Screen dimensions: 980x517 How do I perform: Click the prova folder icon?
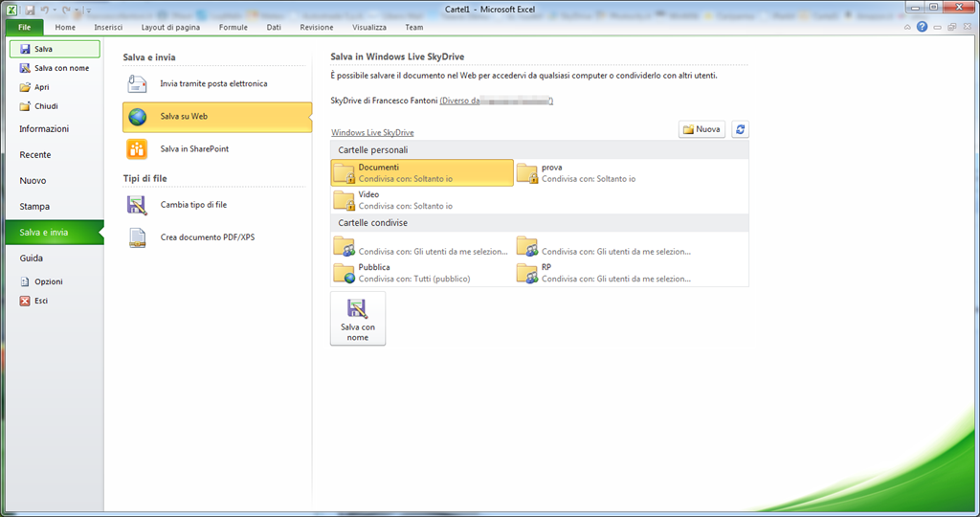527,173
